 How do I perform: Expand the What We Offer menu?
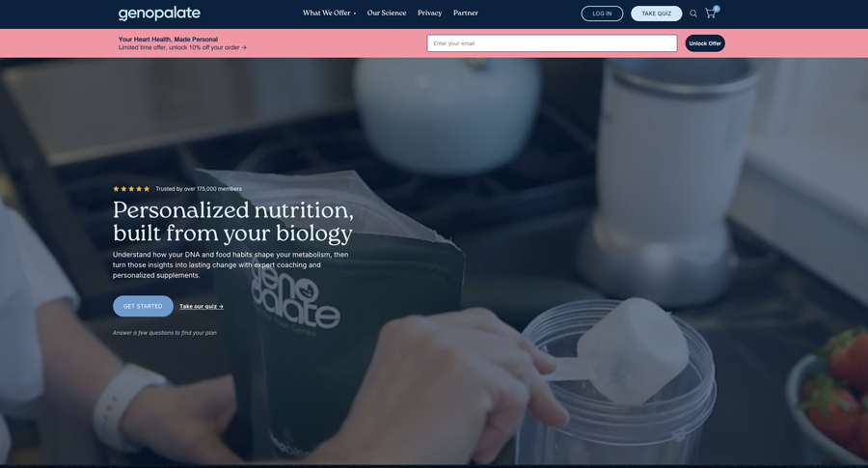[330, 13]
